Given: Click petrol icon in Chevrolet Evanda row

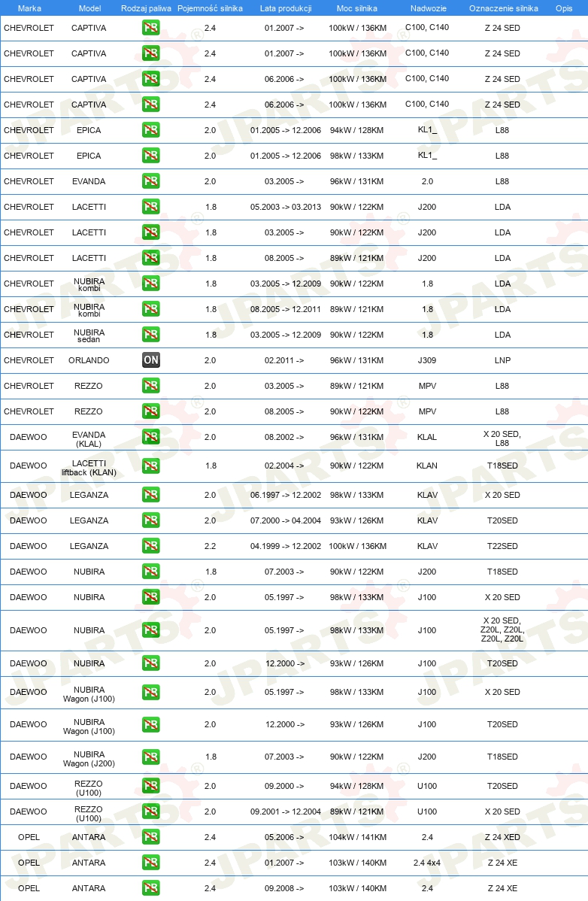Looking at the screenshot, I should coord(151,181).
